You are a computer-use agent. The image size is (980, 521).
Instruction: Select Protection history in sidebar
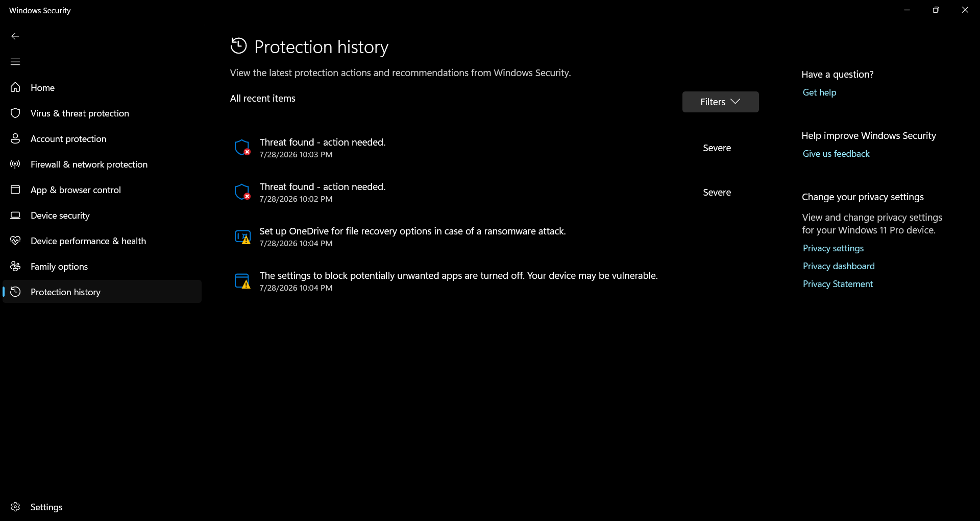102,292
